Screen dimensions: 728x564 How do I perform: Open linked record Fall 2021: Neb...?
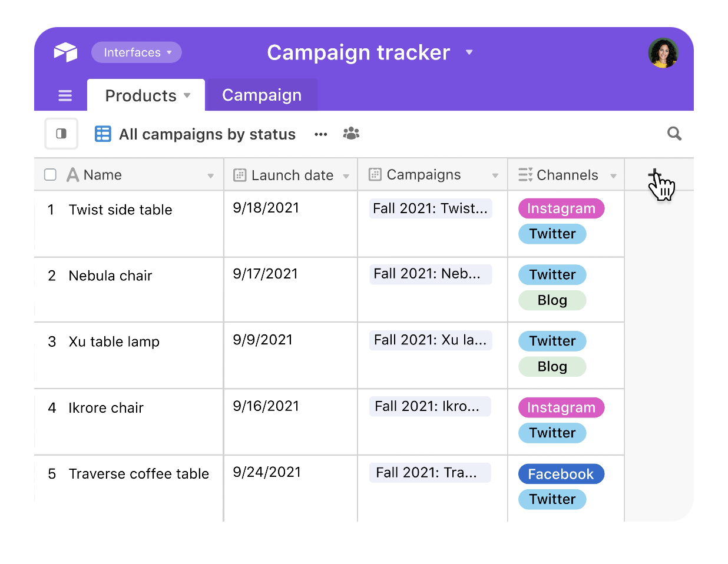431,274
